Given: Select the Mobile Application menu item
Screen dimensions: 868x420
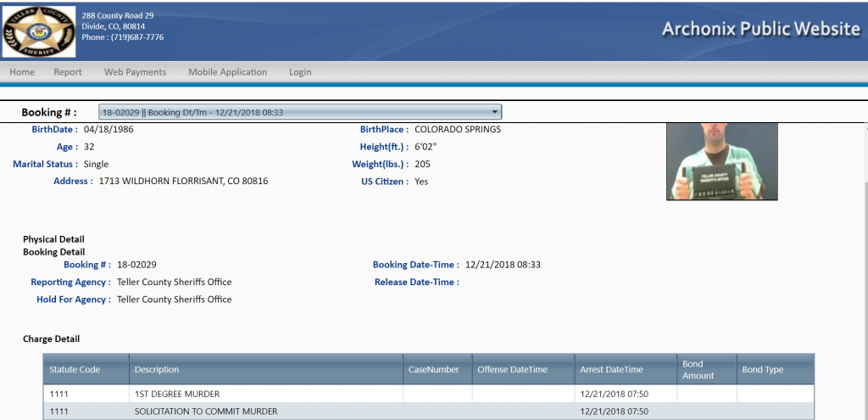Looking at the screenshot, I should (x=227, y=72).
